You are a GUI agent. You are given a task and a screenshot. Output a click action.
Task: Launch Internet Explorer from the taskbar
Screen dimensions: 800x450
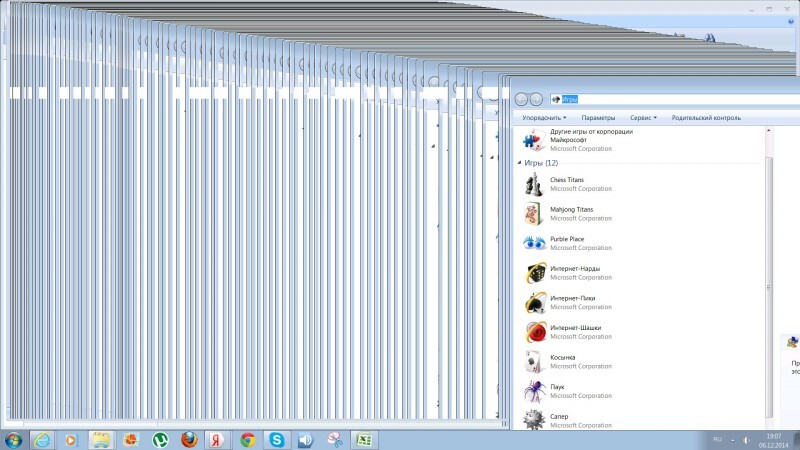tap(42, 440)
